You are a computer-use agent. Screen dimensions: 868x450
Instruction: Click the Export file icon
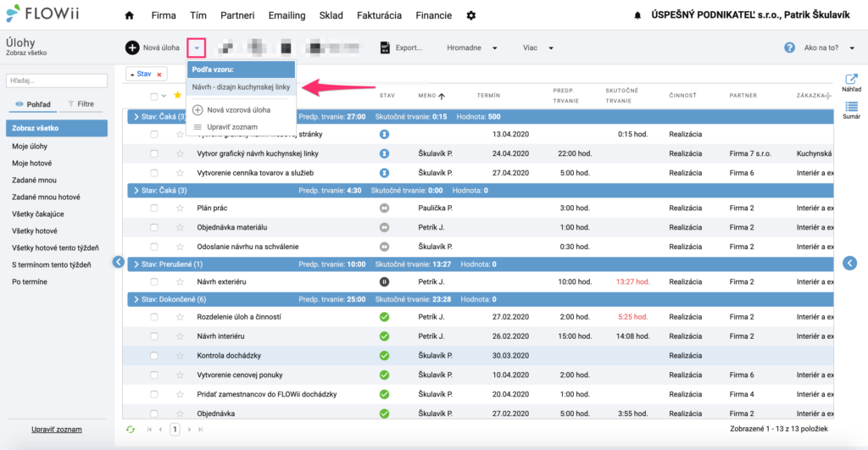click(x=385, y=47)
